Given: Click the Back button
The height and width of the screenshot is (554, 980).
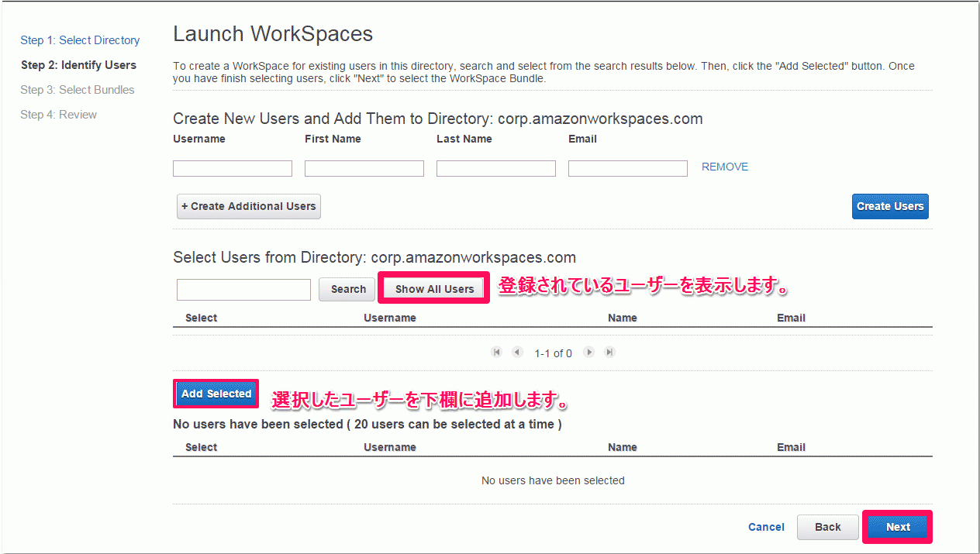Looking at the screenshot, I should 828,527.
